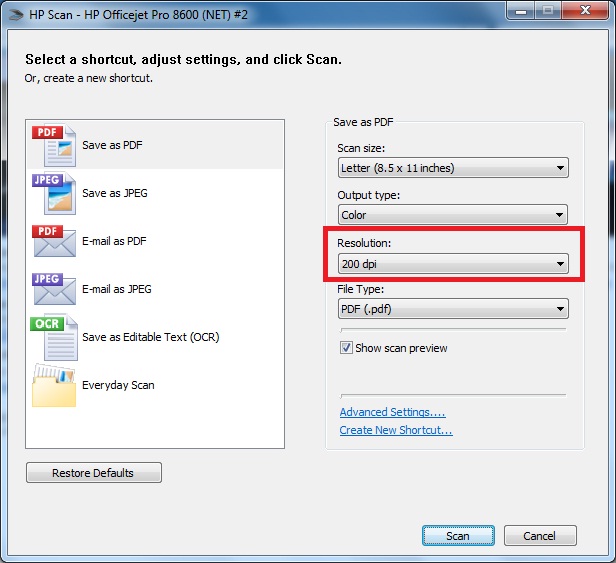Click the E-mail as PDF envelope icon

[54, 241]
